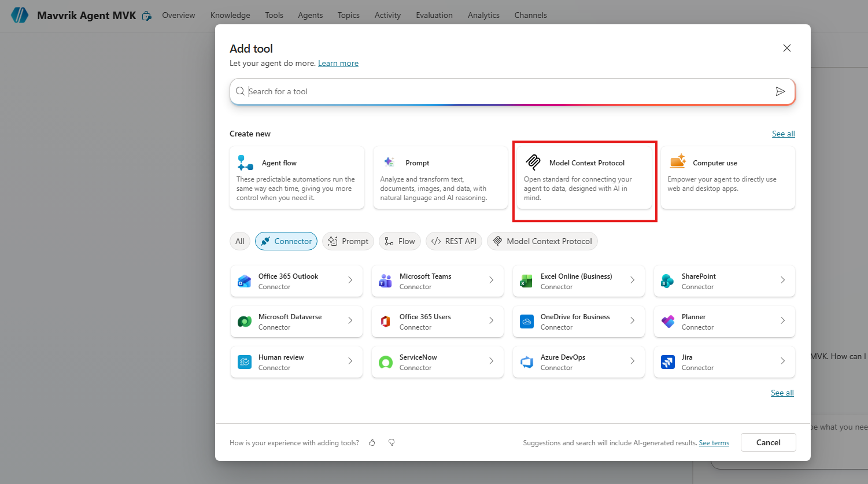Screen dimensions: 868x484
Task: Cancel the Add tool dialog
Action: pos(769,442)
